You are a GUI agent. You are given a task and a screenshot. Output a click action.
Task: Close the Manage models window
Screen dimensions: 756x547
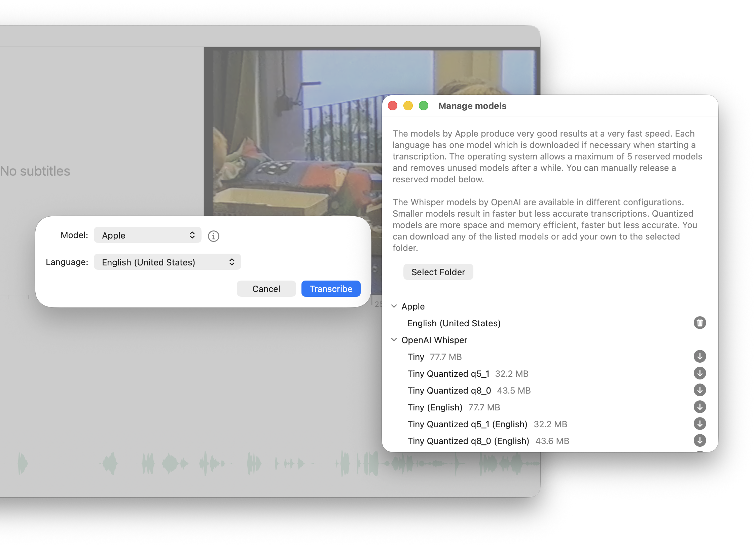[393, 106]
